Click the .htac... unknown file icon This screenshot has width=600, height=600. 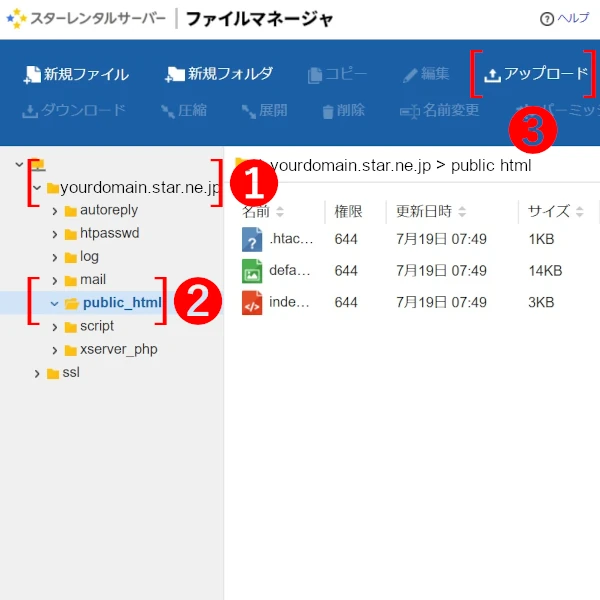click(252, 239)
